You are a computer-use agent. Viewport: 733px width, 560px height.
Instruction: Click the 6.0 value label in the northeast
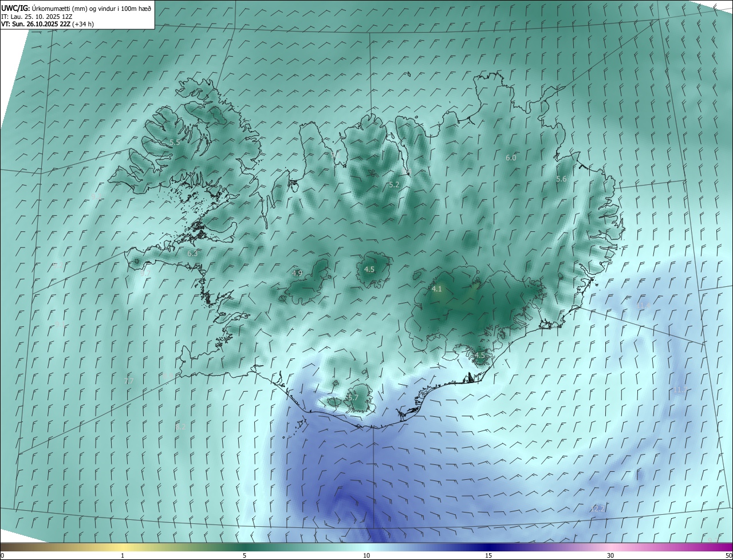pos(511,157)
